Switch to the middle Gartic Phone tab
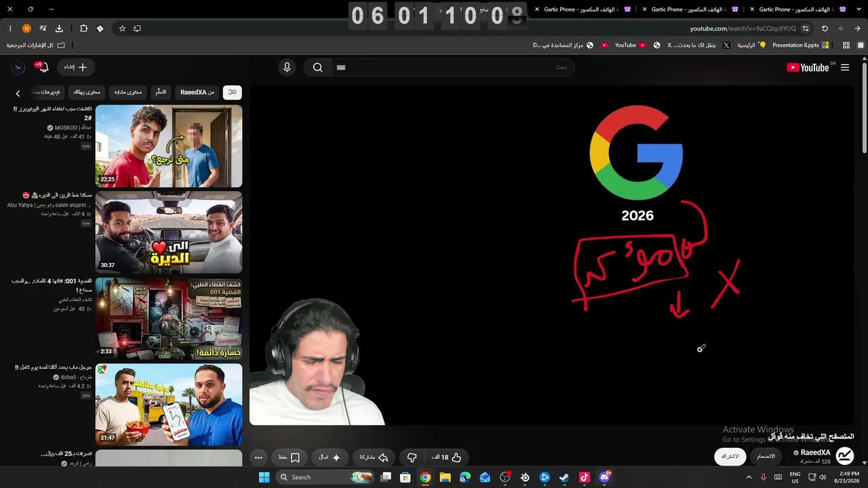The image size is (868, 488). [690, 9]
